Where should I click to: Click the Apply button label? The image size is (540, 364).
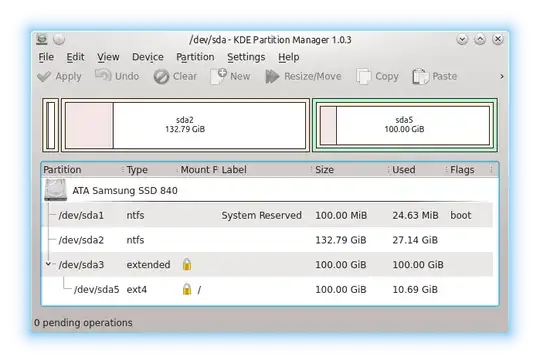coord(69,76)
